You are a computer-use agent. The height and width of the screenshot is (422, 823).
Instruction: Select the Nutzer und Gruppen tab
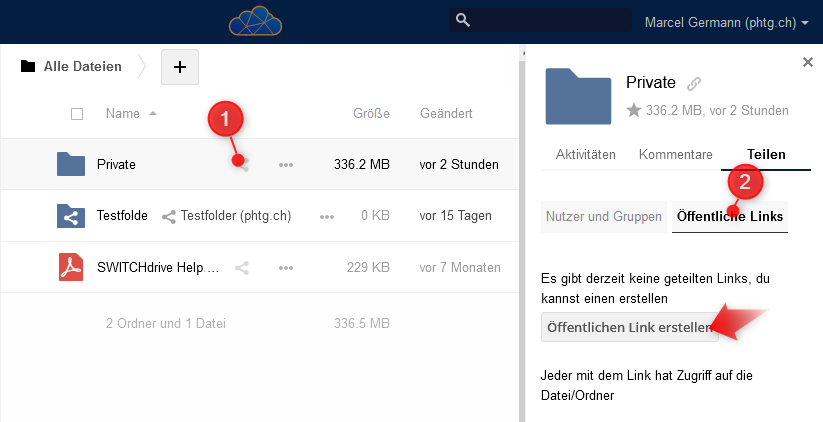click(603, 216)
